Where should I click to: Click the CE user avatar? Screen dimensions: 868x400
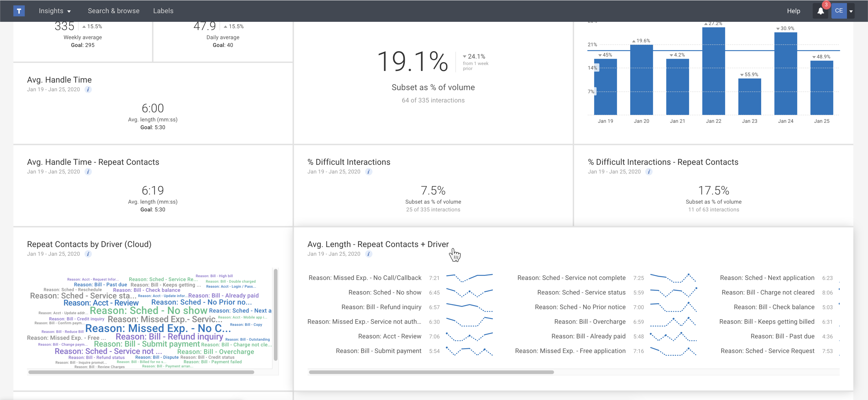(x=839, y=11)
